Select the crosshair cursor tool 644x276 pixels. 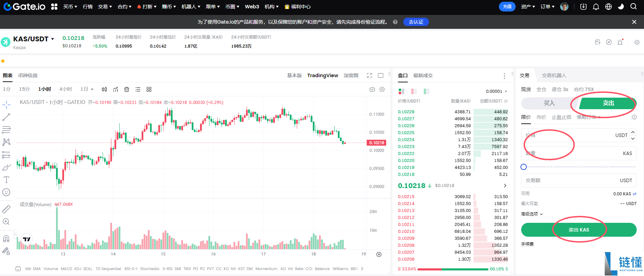pos(6,105)
